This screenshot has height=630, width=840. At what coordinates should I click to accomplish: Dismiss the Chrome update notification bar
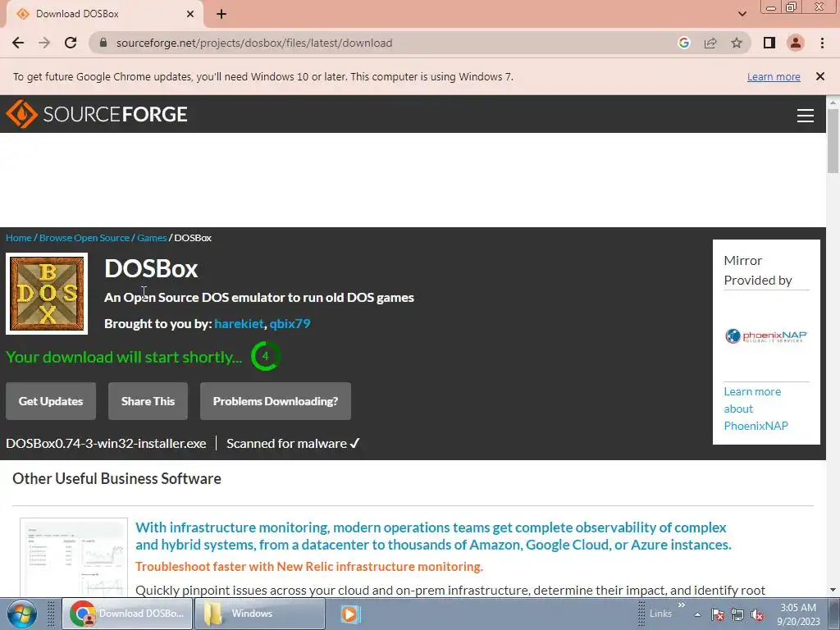pos(819,76)
